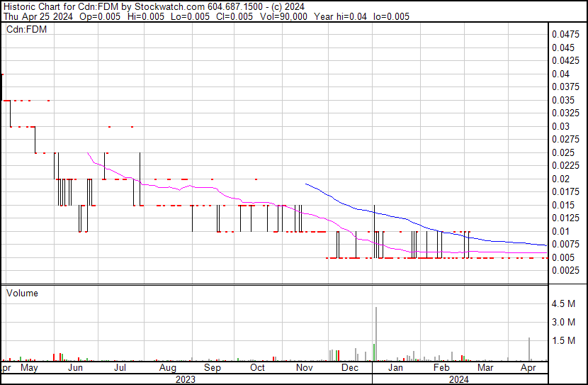Select the 0.02 price axis label

click(561, 179)
